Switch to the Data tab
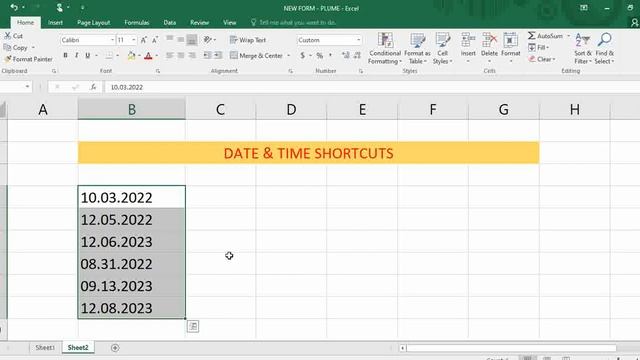Screen dimensions: 640x360 [170, 22]
